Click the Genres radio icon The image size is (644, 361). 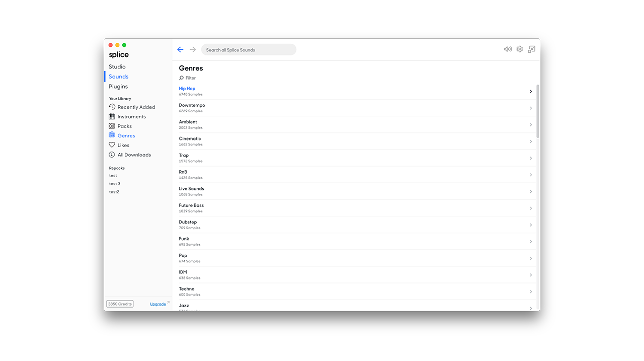tap(112, 135)
